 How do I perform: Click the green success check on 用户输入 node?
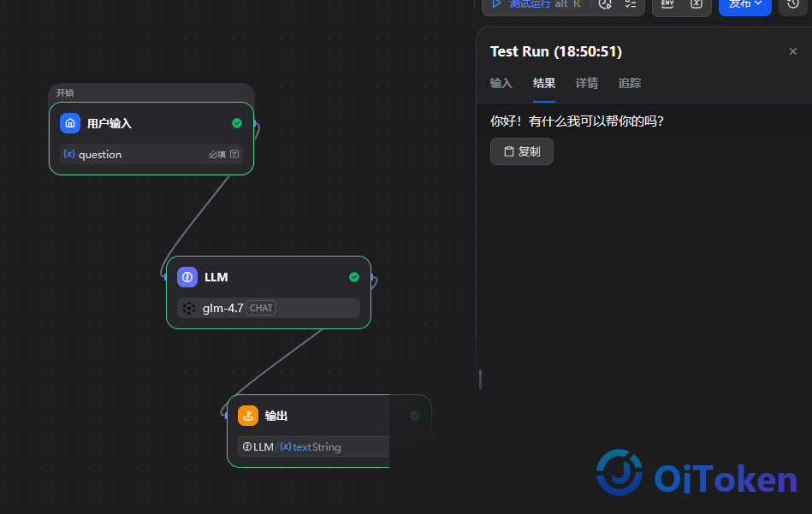coord(237,123)
